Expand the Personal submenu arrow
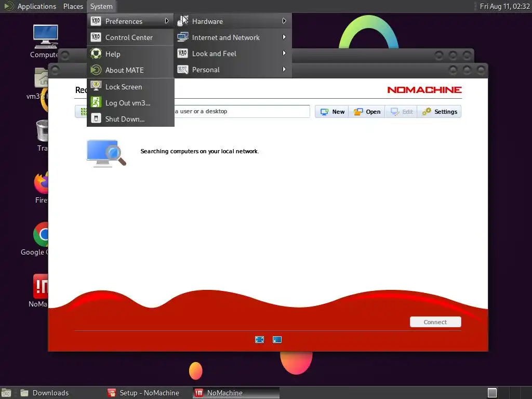The image size is (532, 399). [284, 70]
